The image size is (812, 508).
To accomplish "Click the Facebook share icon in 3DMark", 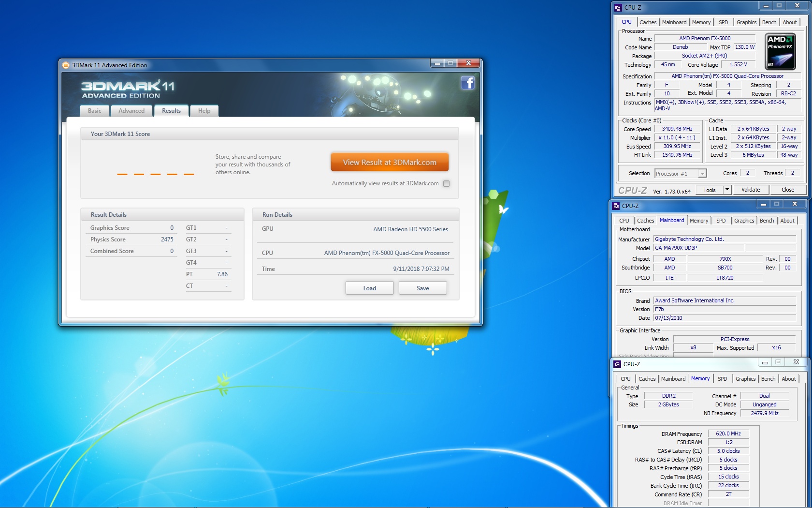I will tap(467, 83).
